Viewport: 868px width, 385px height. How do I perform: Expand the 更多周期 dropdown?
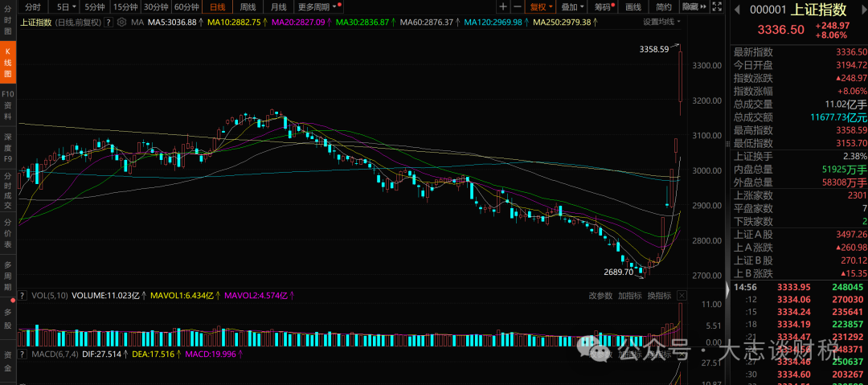click(317, 7)
